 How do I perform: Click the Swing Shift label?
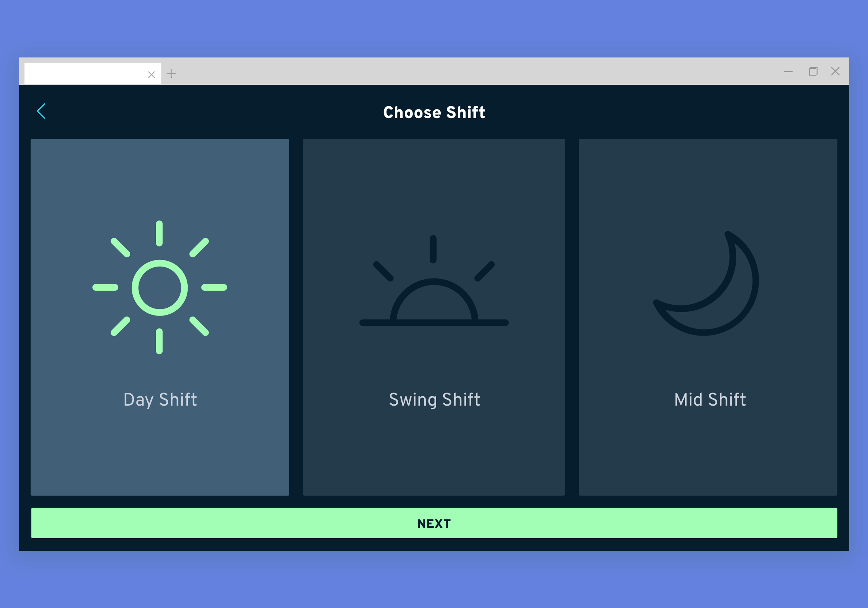tap(434, 400)
